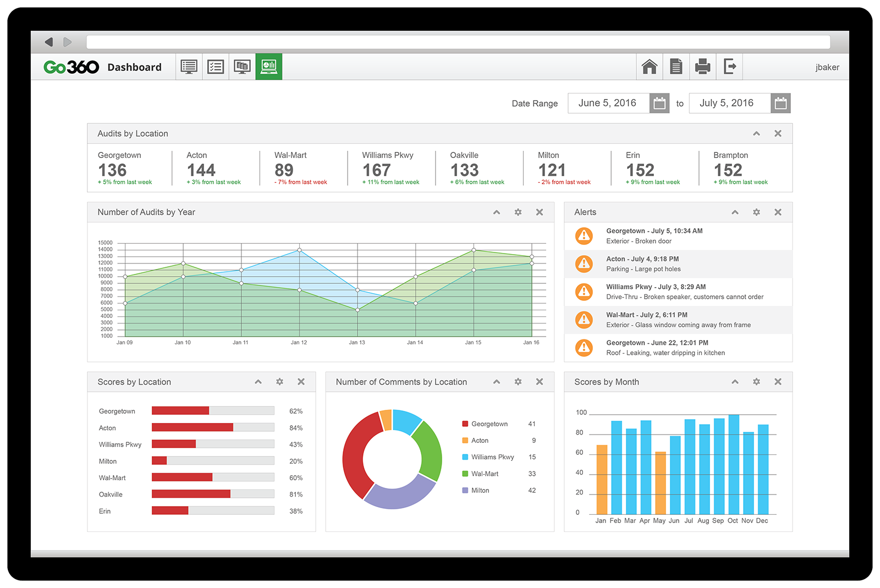
Task: Collapse the Scores by Location panel
Action: [x=258, y=382]
